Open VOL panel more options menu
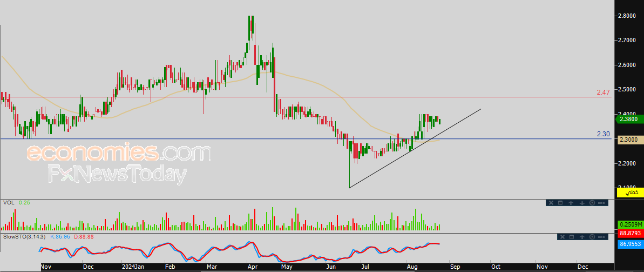The width and height of the screenshot is (644, 272). coord(601,203)
